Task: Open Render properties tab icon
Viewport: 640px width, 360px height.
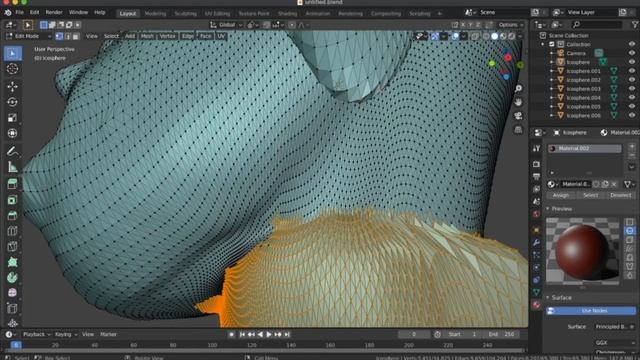Action: (536, 164)
